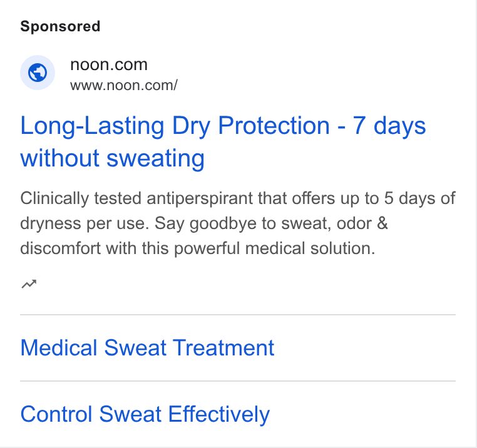The image size is (477, 448).
Task: Click the word 'Effectively' in sitelink
Action: tap(218, 414)
